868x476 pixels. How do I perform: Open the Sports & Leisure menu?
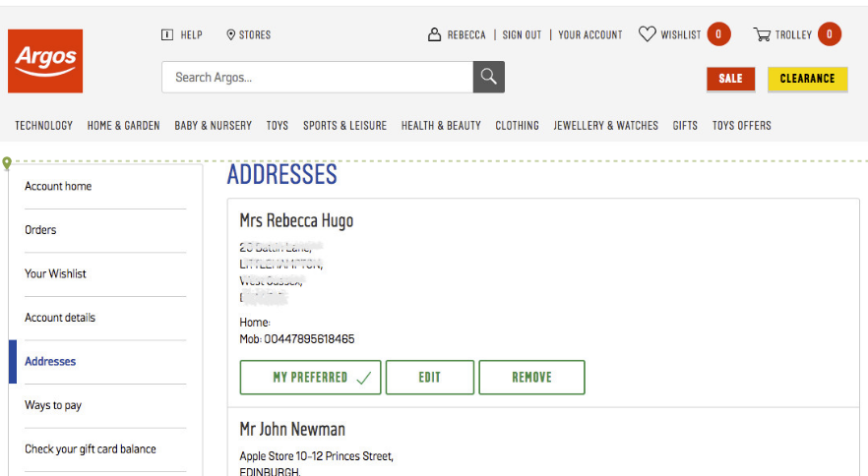coord(344,126)
